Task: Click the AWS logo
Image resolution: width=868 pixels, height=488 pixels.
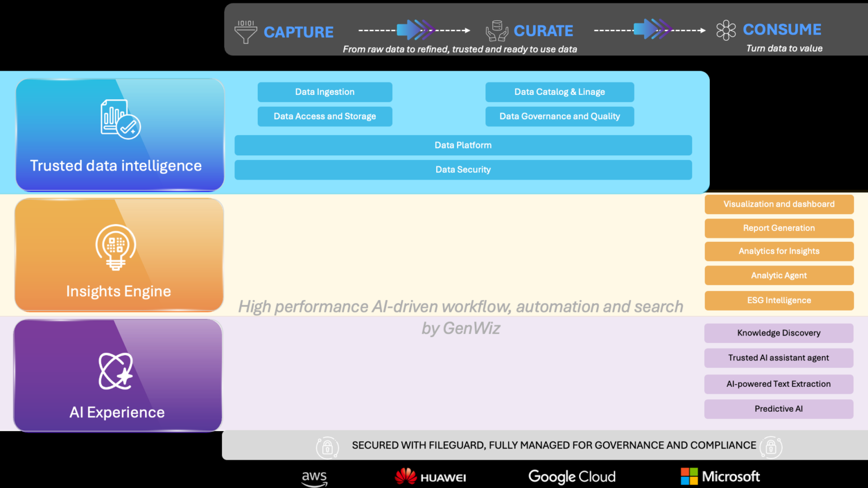Action: [x=314, y=478]
